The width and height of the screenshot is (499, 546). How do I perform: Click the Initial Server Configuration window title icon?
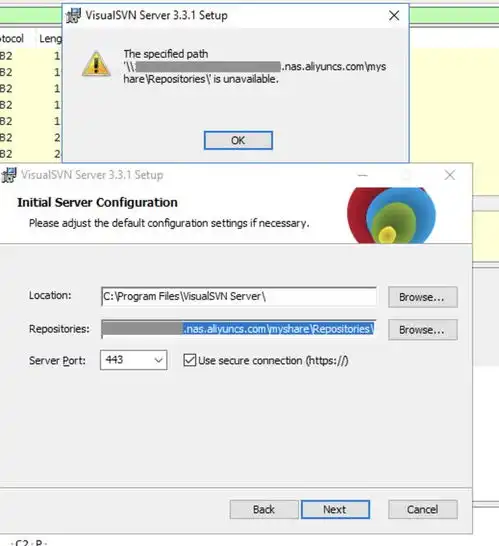[x=9, y=175]
